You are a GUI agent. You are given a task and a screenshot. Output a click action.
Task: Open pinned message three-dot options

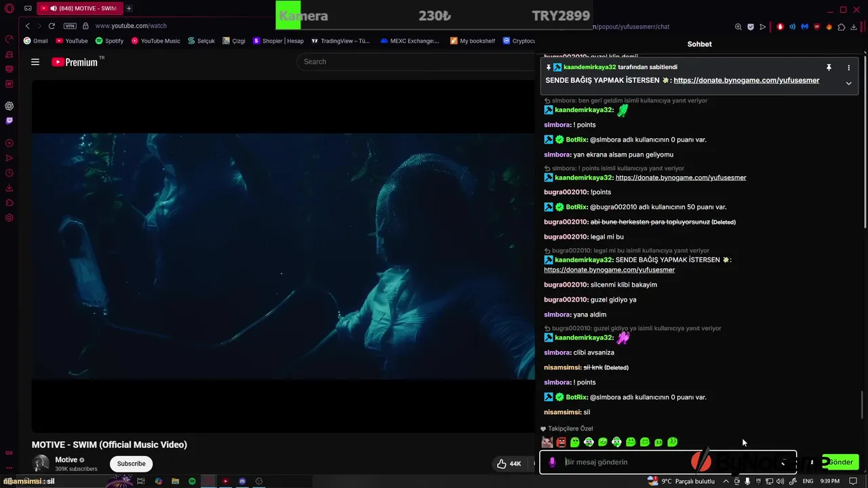pos(848,68)
